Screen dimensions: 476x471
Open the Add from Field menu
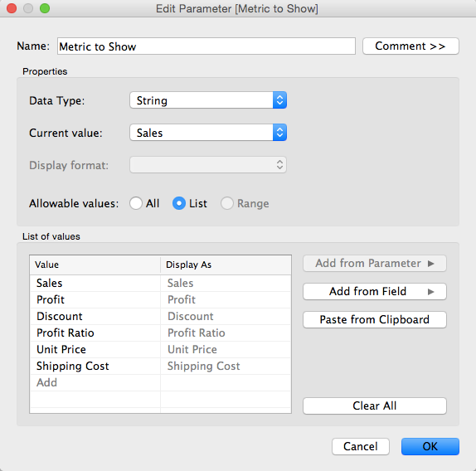375,291
